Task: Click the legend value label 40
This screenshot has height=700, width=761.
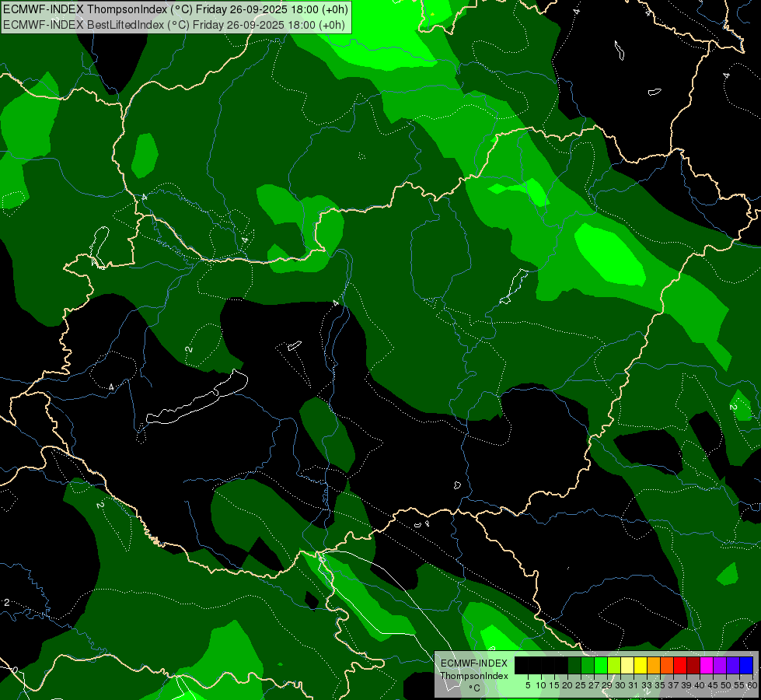Action: pyautogui.click(x=700, y=685)
